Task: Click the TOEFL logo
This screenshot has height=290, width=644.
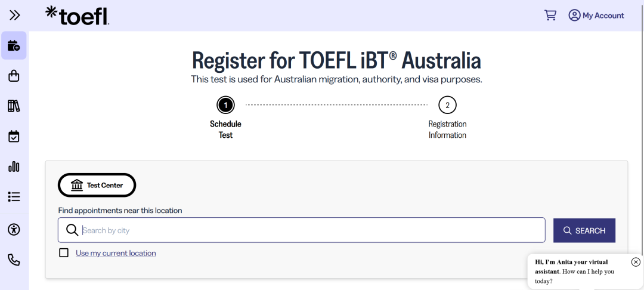Action: point(78,16)
